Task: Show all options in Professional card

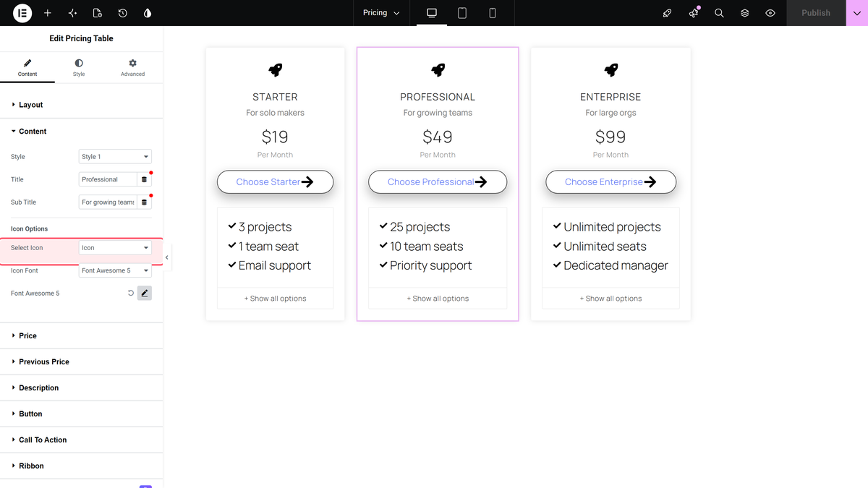Action: pyautogui.click(x=438, y=299)
